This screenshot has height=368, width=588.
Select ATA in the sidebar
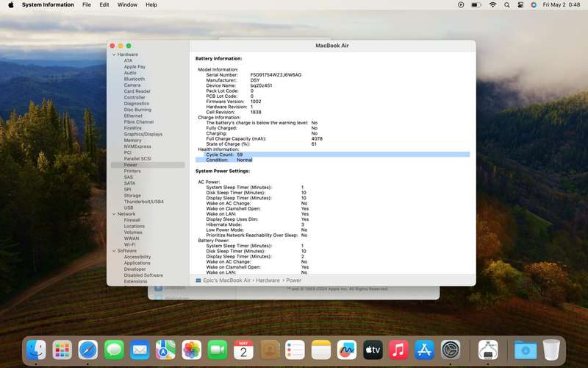(128, 60)
